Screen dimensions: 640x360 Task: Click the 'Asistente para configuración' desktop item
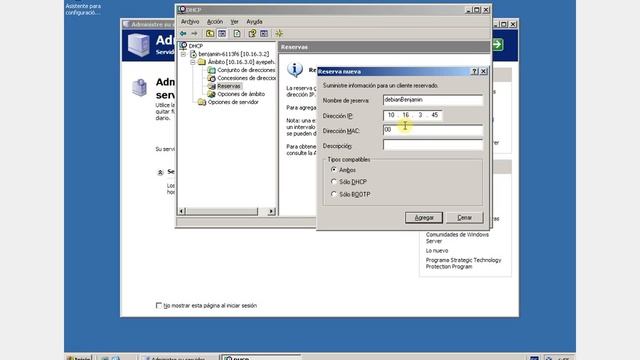[83, 9]
